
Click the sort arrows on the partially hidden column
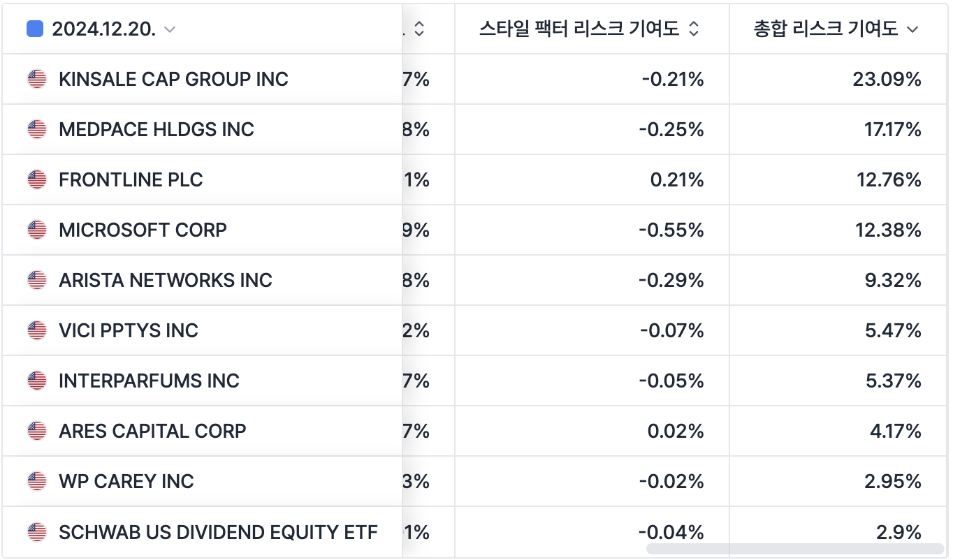pos(419,29)
